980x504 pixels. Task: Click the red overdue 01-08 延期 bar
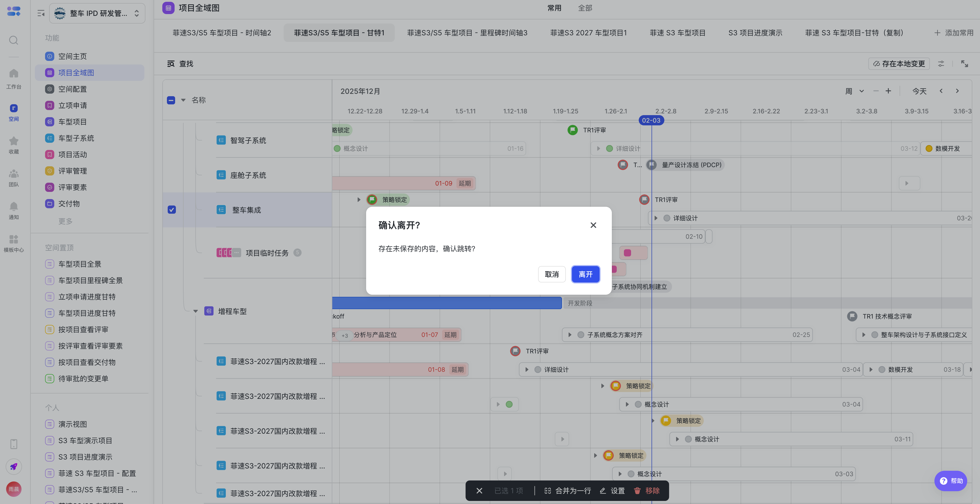pos(400,369)
